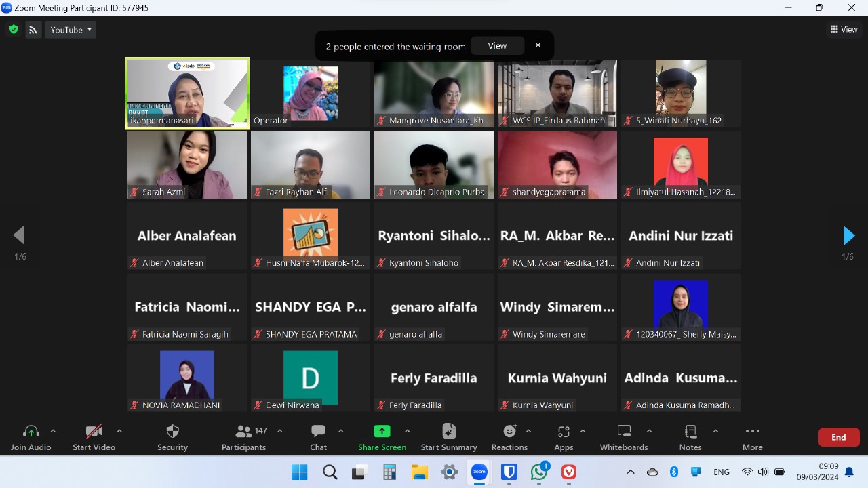
Task: Toggle Start Video camera
Action: coord(94,437)
